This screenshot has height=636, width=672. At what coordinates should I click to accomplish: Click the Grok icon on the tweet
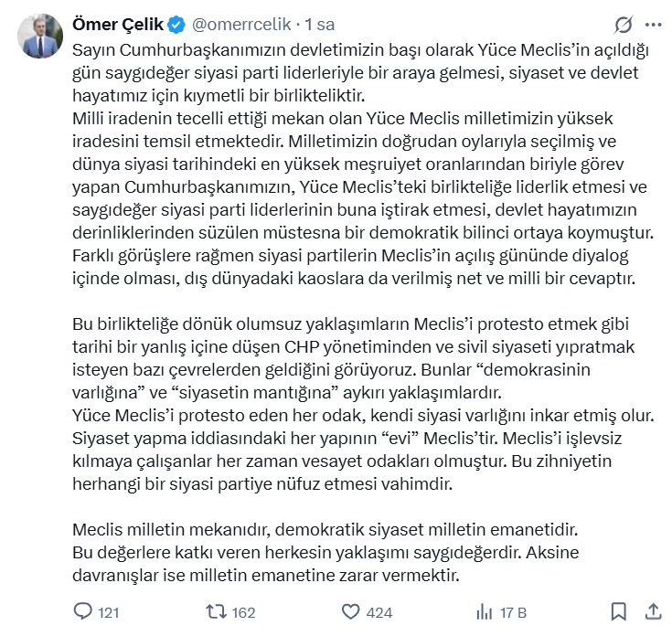click(624, 25)
